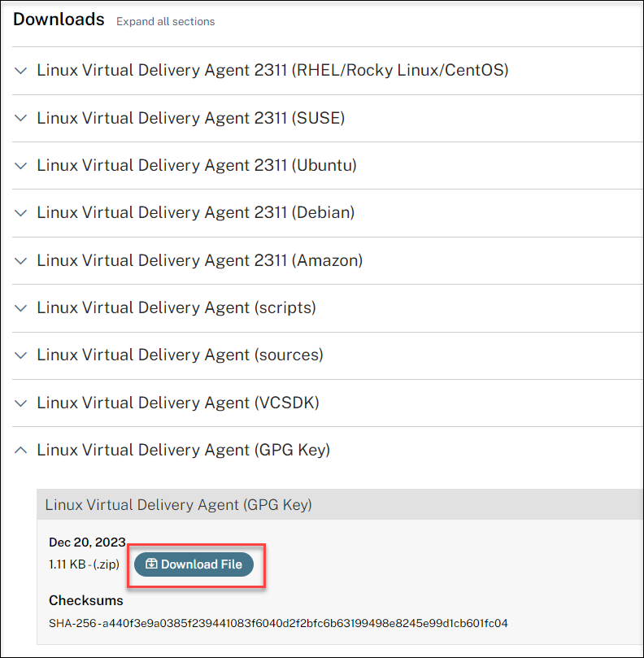Expand chevron beside the scripts section

click(21, 308)
